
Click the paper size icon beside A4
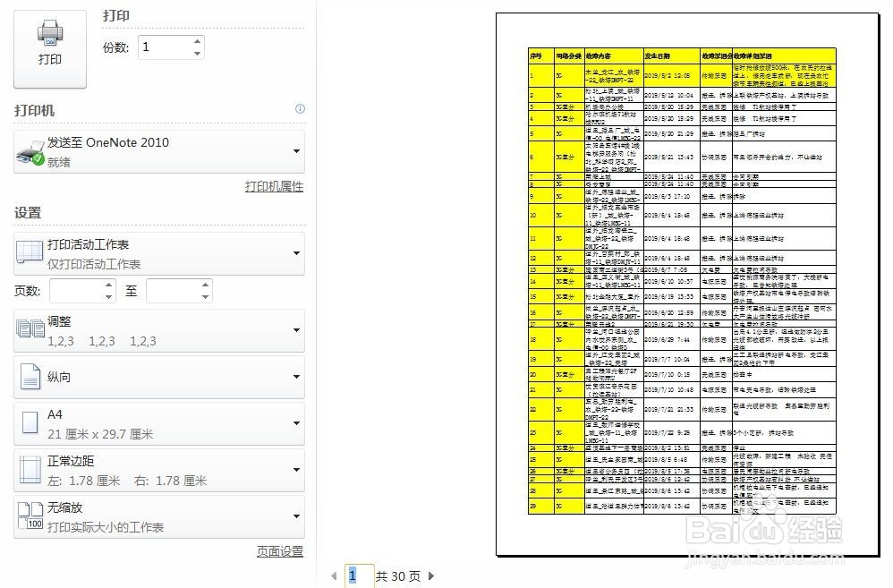[x=30, y=422]
